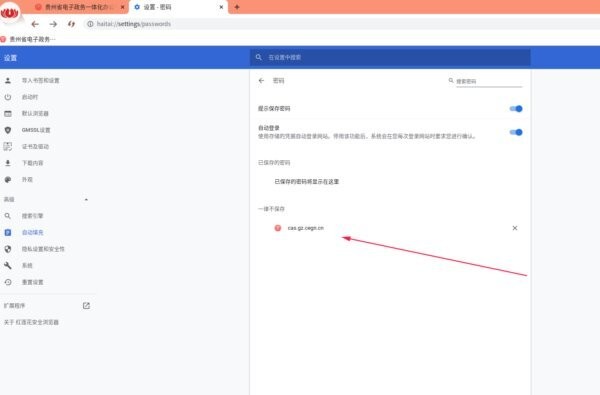Screen dimensions: 600x395
Task: Remove cas.gz.cegn.cn from never-saved list
Action: 515,228
